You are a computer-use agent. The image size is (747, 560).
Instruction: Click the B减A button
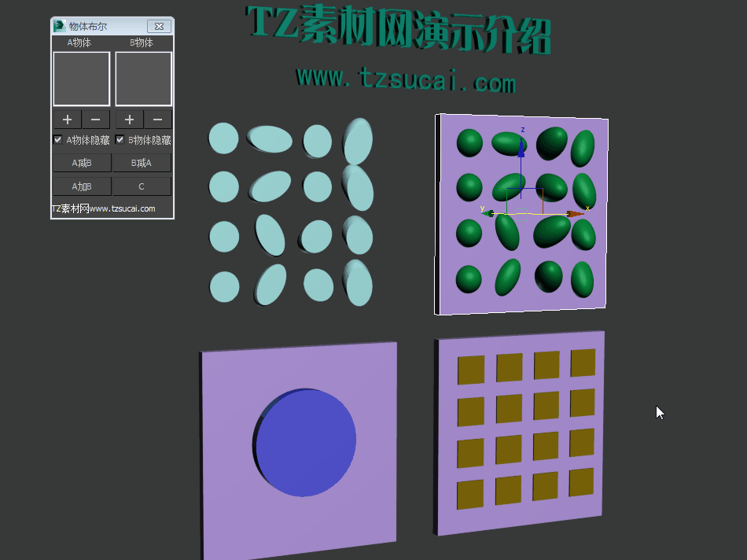click(x=142, y=163)
